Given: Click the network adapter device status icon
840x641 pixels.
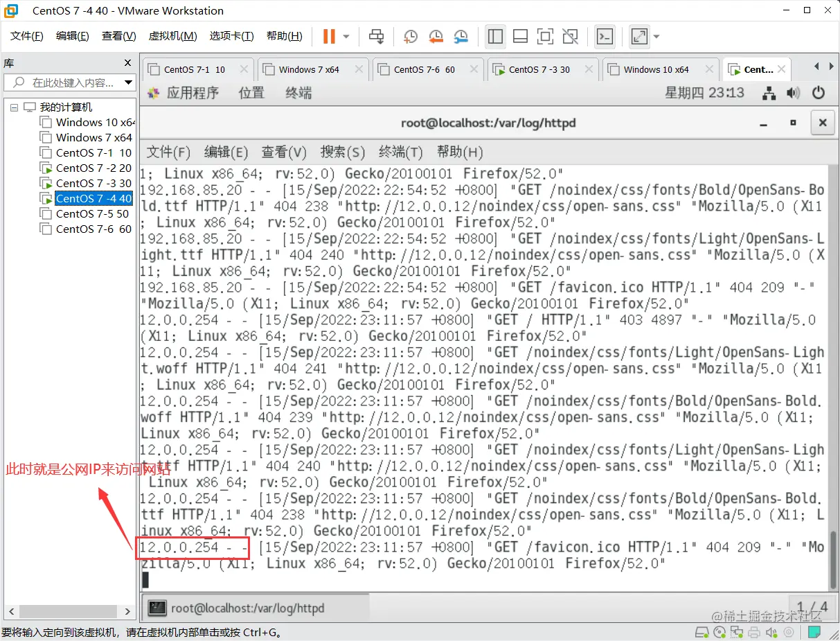Looking at the screenshot, I should (738, 632).
